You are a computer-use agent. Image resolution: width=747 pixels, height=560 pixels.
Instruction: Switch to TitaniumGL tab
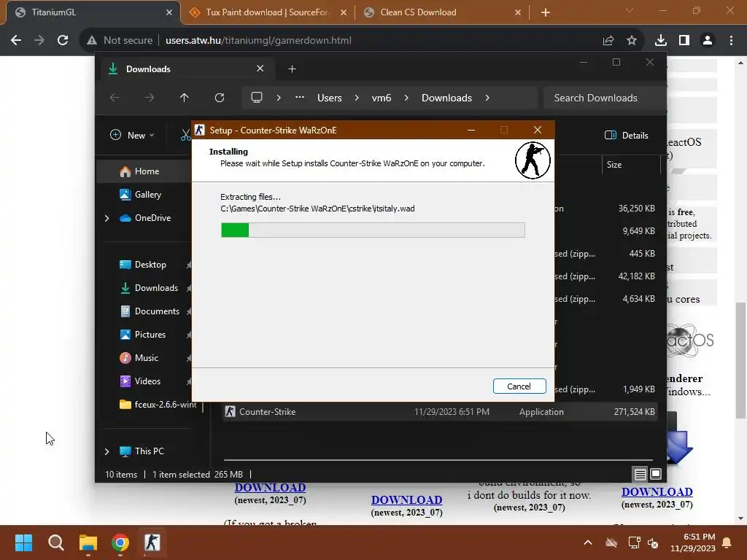tap(93, 12)
